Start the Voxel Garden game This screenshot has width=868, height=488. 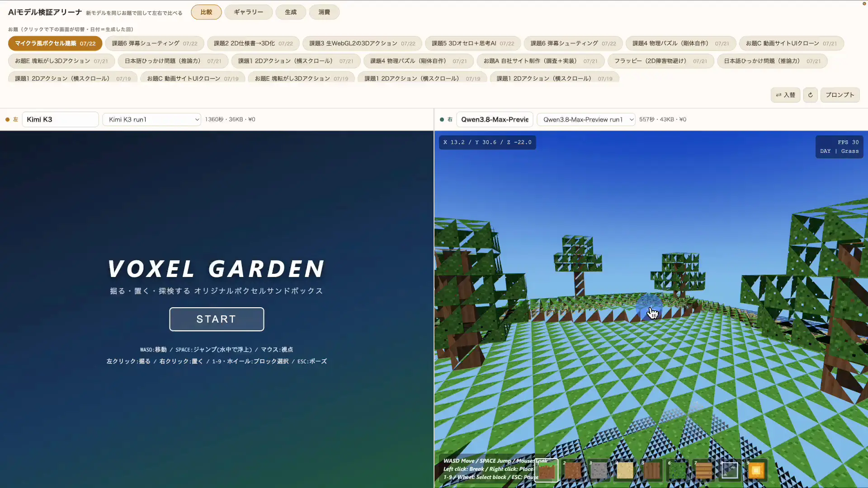[217, 319]
